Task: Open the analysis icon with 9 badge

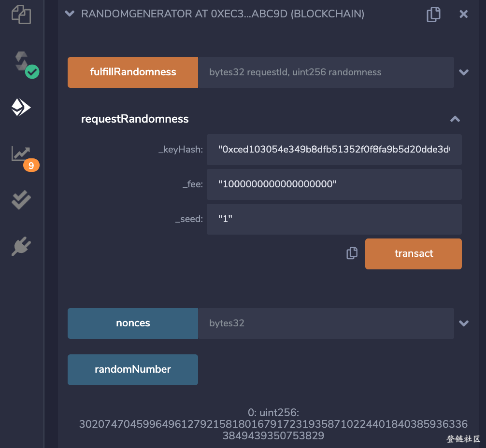Action: coord(25,158)
